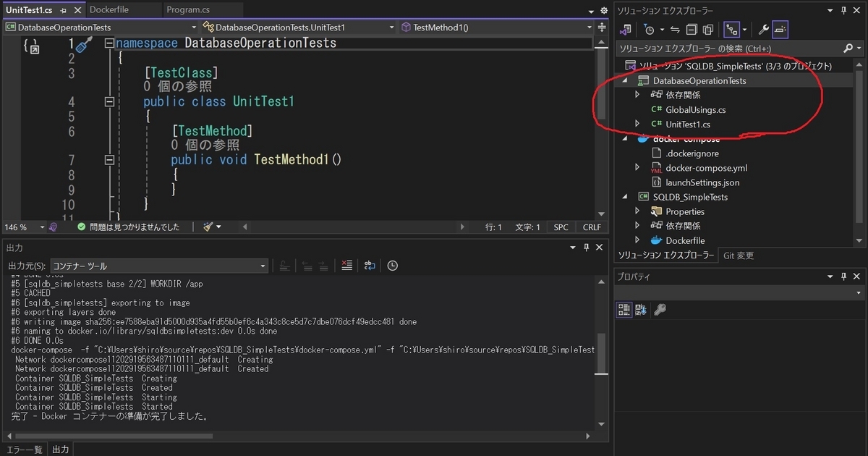Pin the UnitTest1.cs tab
Image resolution: width=868 pixels, height=456 pixels.
coord(64,10)
